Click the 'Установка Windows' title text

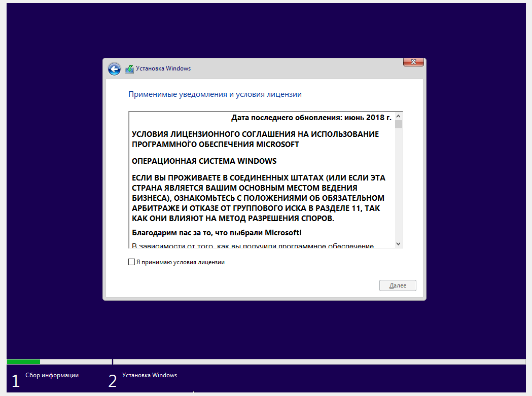[x=163, y=68]
